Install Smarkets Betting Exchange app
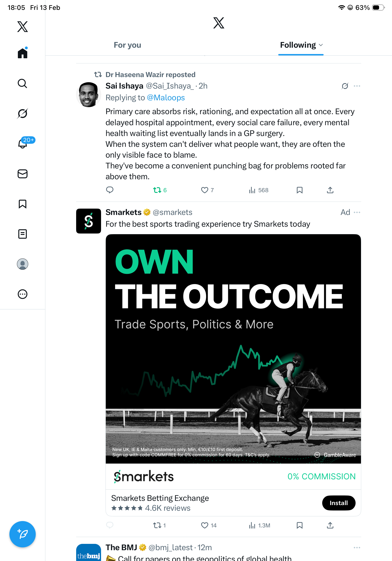This screenshot has height=561, width=392. [338, 503]
